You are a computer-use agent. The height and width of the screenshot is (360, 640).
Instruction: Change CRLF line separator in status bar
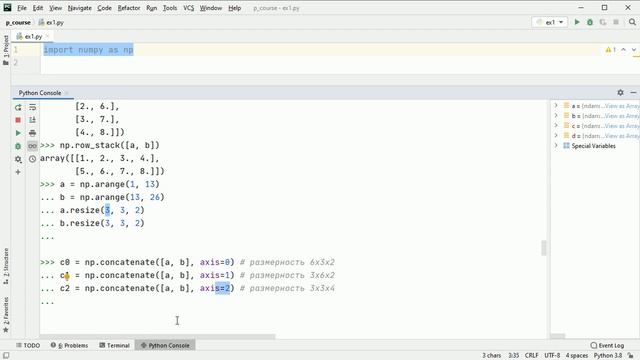tap(531, 356)
